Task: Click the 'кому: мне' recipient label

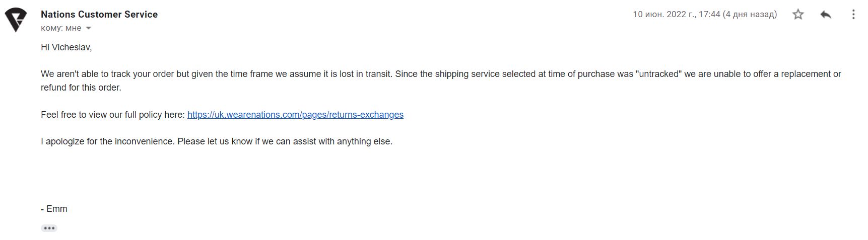Action: pyautogui.click(x=60, y=28)
